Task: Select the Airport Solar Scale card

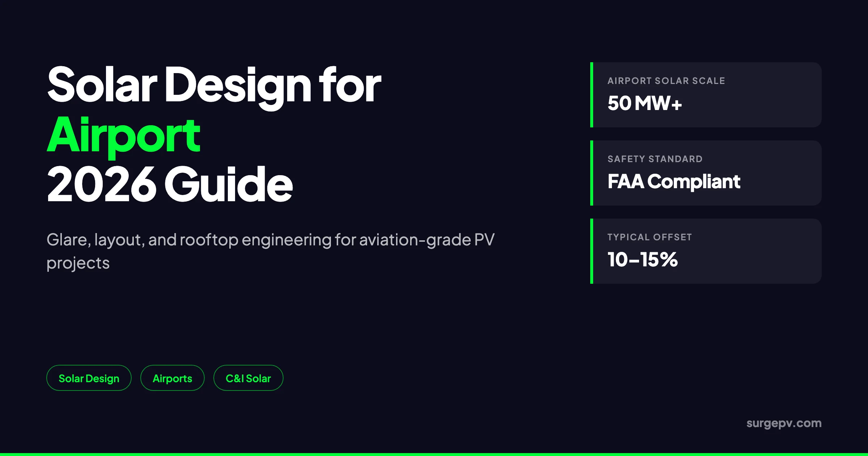Action: point(706,95)
